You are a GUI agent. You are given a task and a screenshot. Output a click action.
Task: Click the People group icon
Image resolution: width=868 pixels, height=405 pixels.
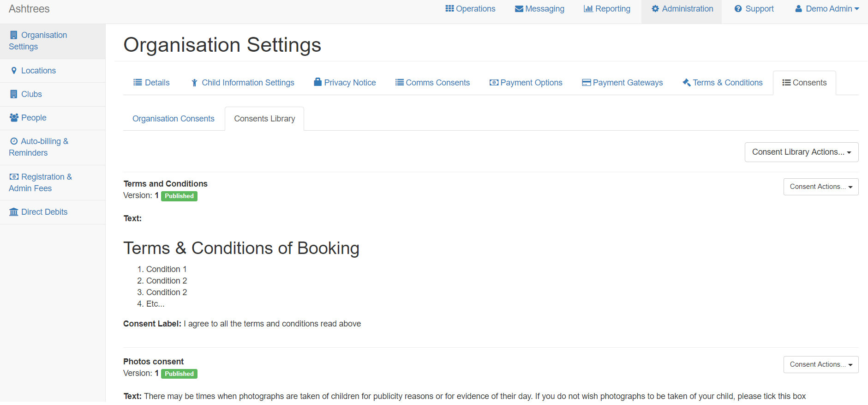(x=14, y=118)
